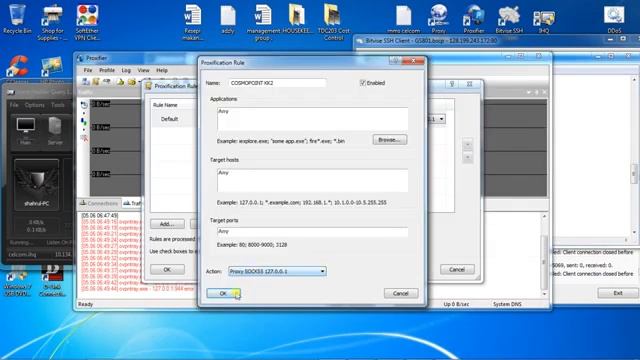This screenshot has width=640, height=360.
Task: Click Add... in Proxification Rules window
Action: (x=167, y=224)
